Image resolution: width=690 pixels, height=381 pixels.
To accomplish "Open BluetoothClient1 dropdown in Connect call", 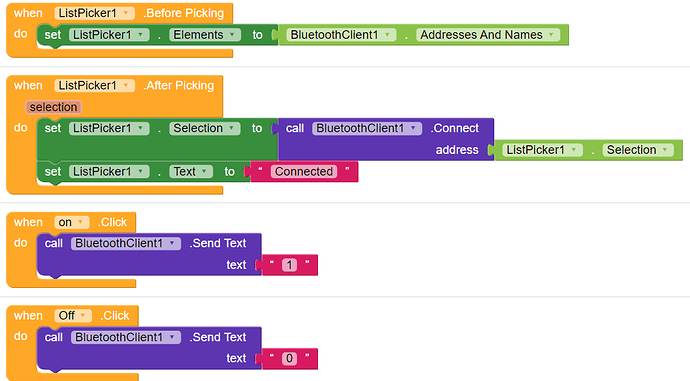I will [x=367, y=128].
